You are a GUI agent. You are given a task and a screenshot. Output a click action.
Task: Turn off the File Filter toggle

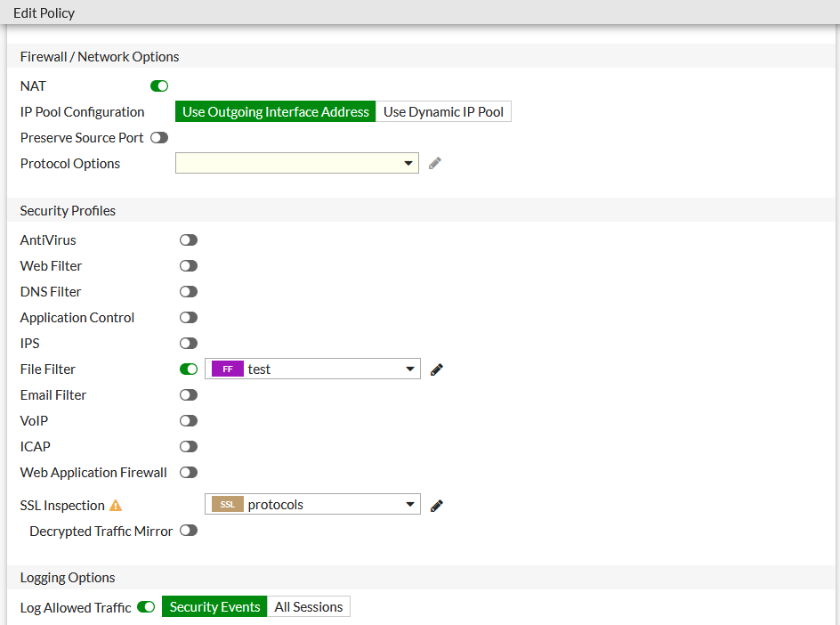pyautogui.click(x=189, y=369)
